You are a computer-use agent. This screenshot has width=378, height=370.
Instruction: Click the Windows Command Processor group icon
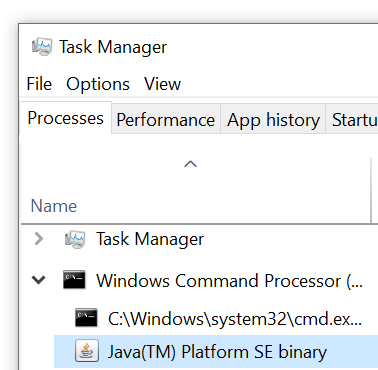[x=74, y=279]
